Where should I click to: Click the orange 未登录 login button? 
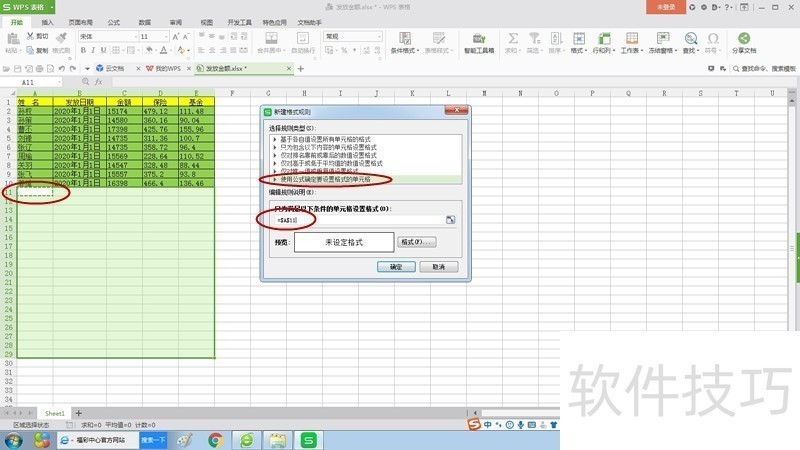[x=666, y=7]
